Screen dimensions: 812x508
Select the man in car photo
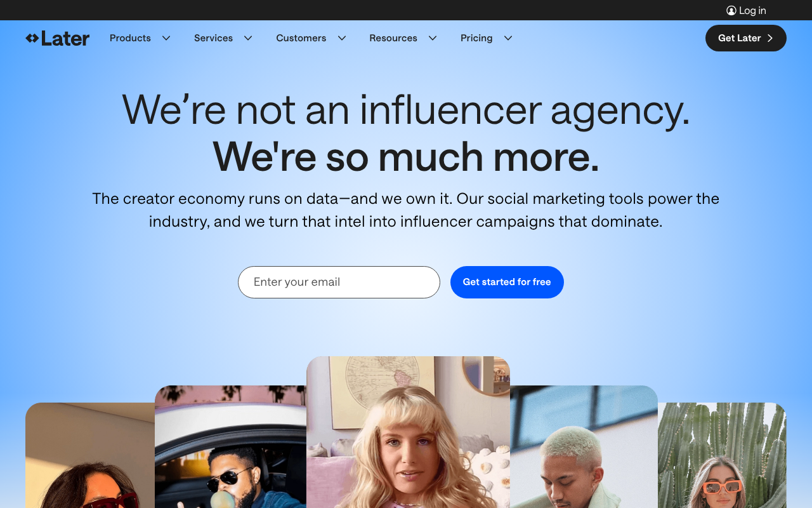(x=230, y=446)
